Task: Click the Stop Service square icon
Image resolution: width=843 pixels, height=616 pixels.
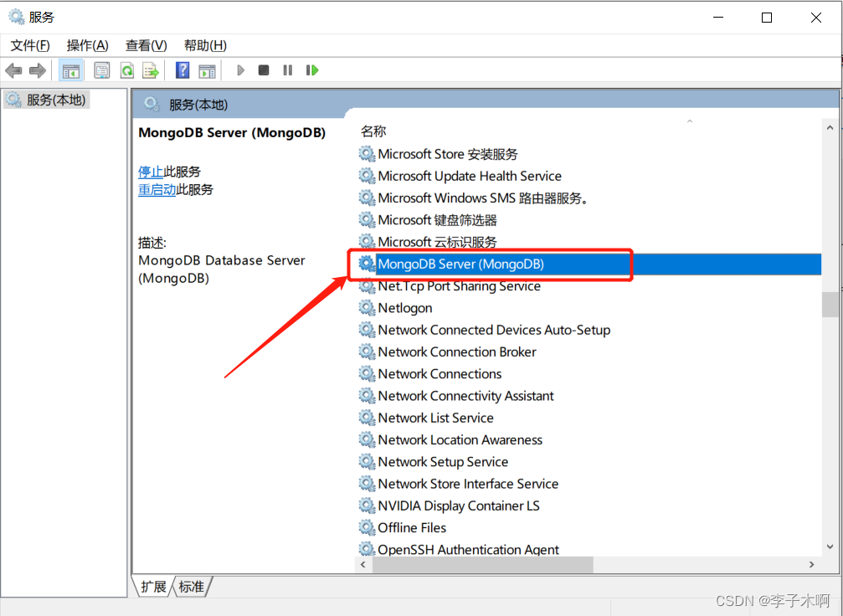Action: point(264,70)
